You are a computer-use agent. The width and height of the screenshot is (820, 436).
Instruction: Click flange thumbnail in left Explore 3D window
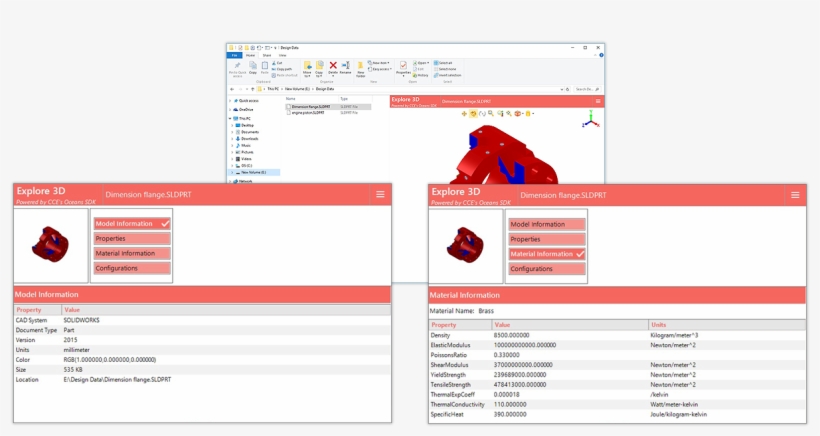coord(50,244)
